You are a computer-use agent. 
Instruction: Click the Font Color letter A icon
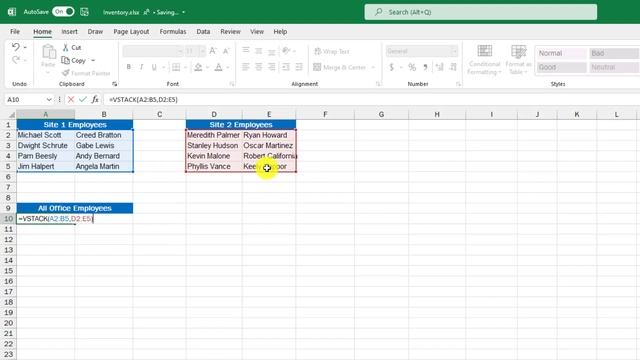pos(219,67)
